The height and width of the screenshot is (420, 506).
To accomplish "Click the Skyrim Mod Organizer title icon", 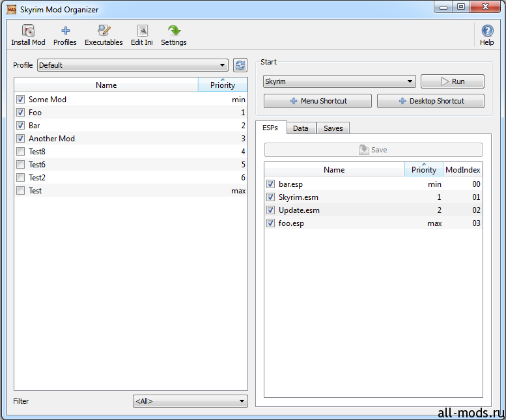I will point(11,9).
